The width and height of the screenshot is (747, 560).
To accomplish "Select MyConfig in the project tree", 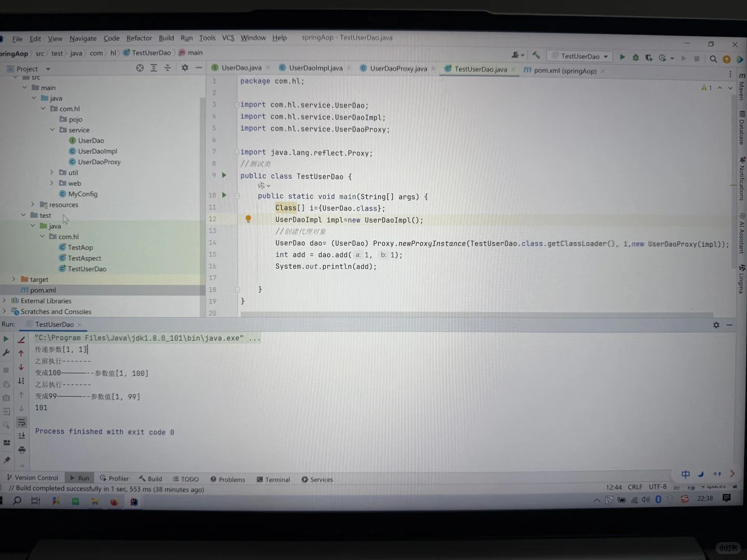I will (82, 194).
